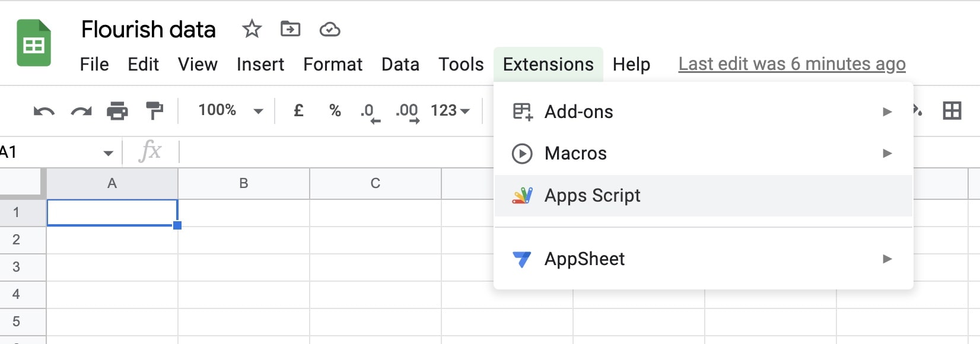Select column C header

point(376,183)
